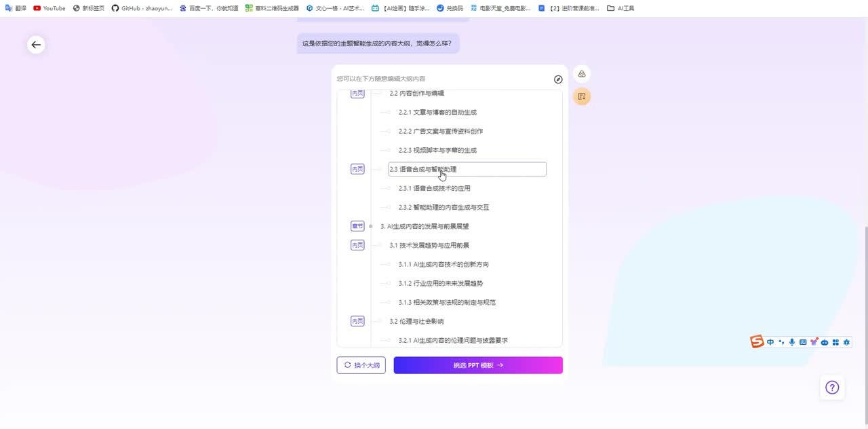This screenshot has height=429, width=868.
Task: Select the orange edit-note icon button
Action: click(581, 96)
